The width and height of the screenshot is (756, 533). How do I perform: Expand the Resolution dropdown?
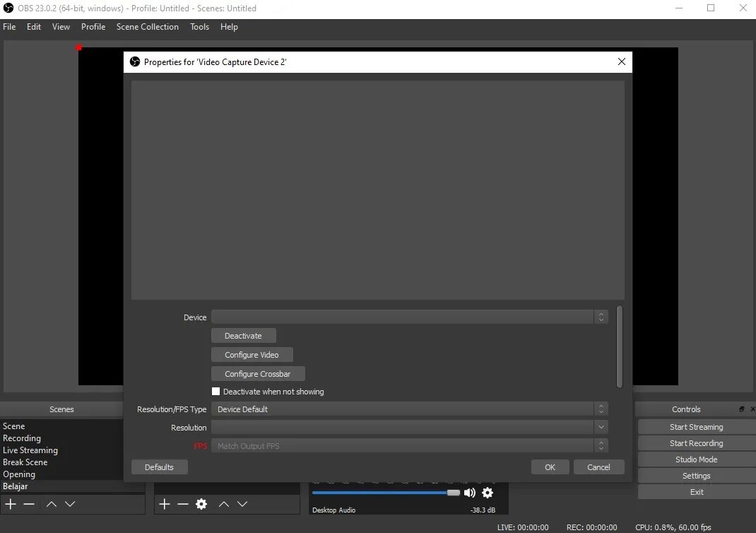601,427
